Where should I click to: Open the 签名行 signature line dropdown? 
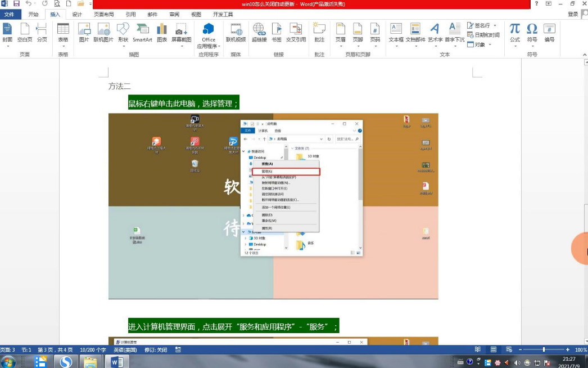tap(482, 25)
